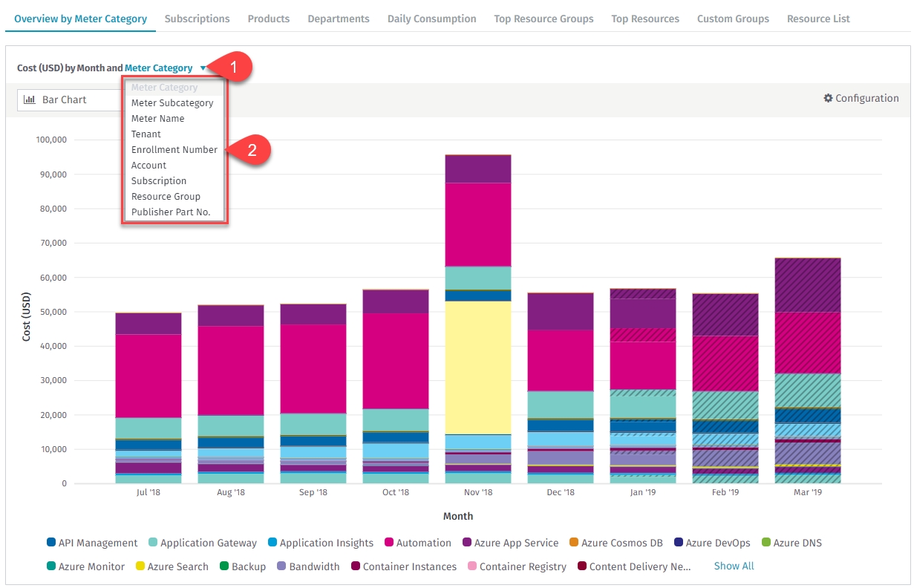Select Enrollment Number from the dropdown list
The height and width of the screenshot is (588, 914).
[174, 150]
